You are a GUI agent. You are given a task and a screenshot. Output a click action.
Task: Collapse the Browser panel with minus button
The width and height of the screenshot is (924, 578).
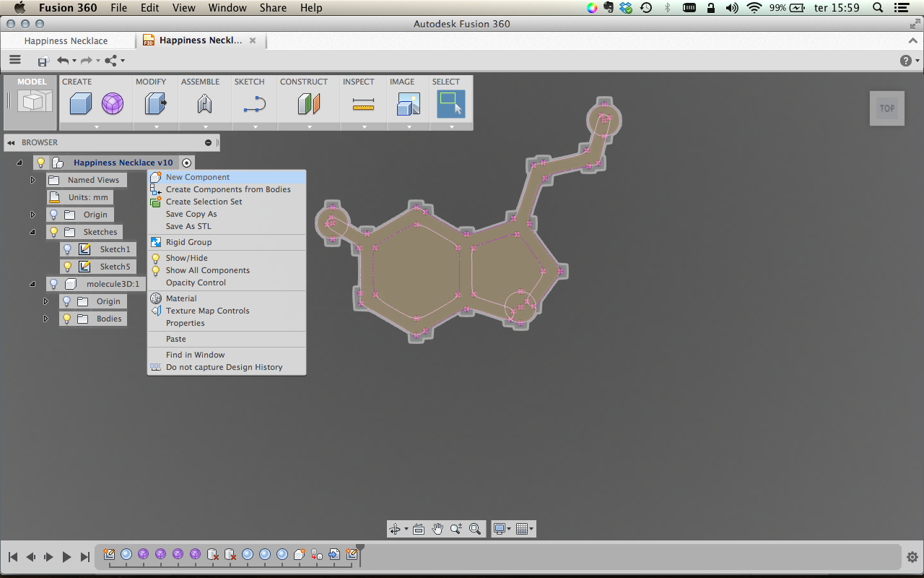click(x=209, y=142)
